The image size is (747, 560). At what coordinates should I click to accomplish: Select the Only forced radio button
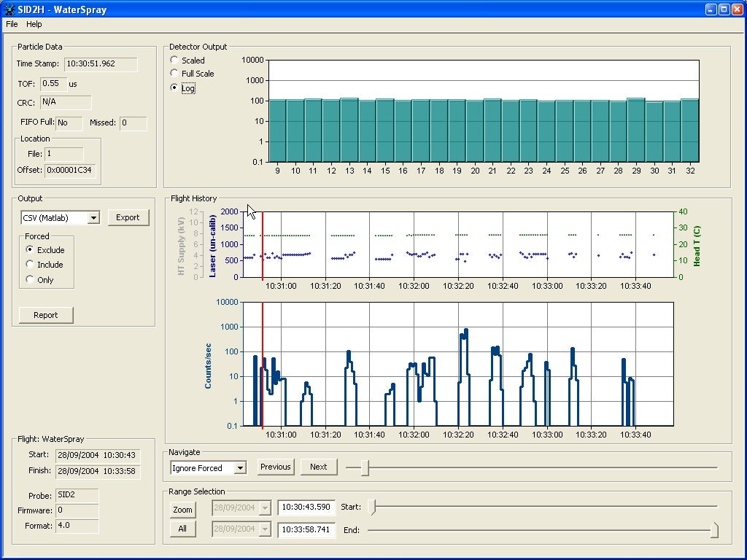click(x=30, y=279)
